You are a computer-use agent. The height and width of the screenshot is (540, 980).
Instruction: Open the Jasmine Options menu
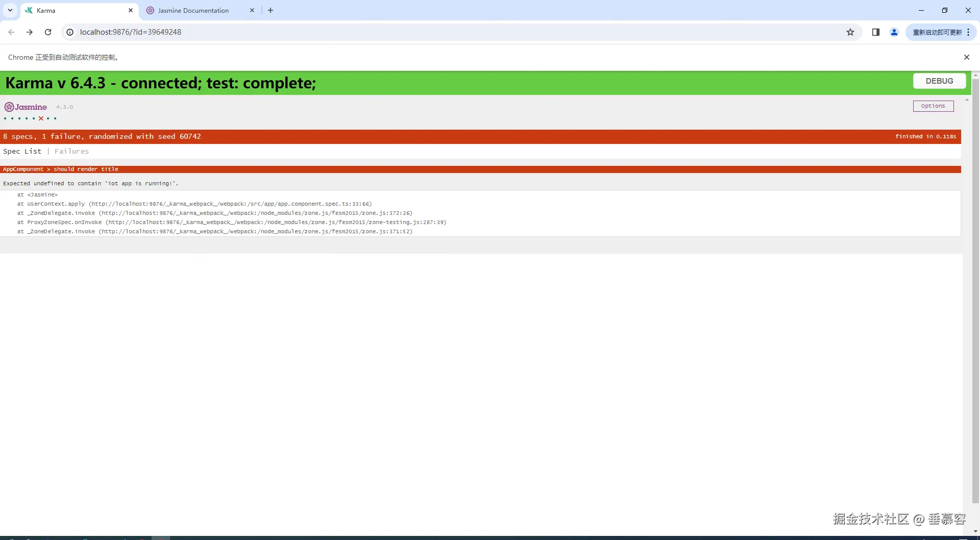933,106
